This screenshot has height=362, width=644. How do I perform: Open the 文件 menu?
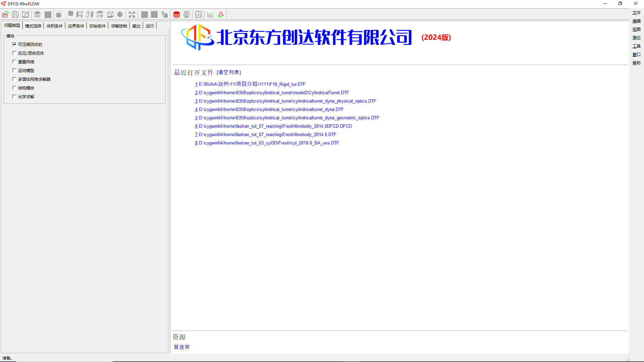pyautogui.click(x=636, y=13)
